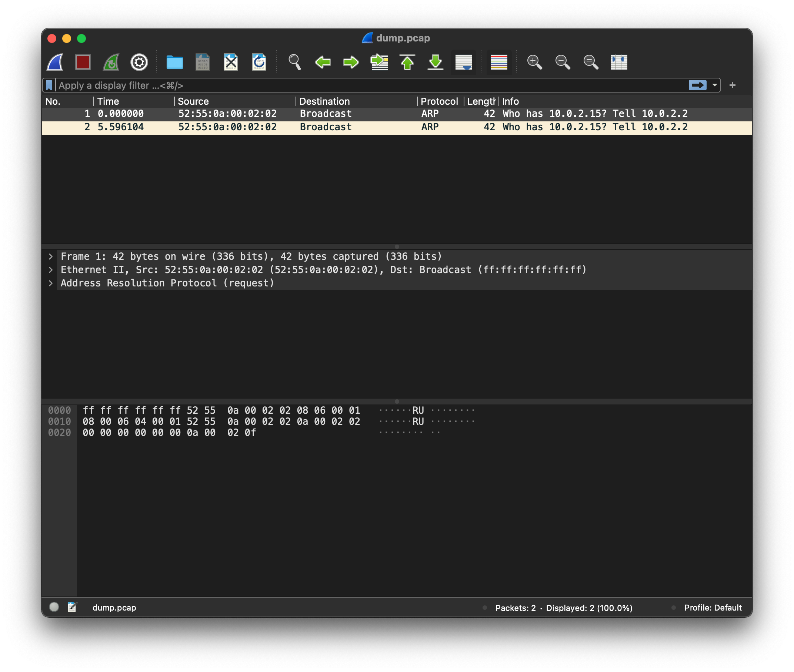794x672 pixels.
Task: Open the display filter history dropdown
Action: [715, 85]
